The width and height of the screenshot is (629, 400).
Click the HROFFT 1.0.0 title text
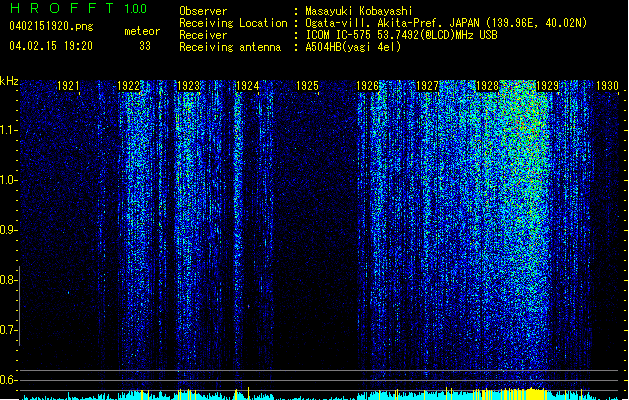[78, 8]
